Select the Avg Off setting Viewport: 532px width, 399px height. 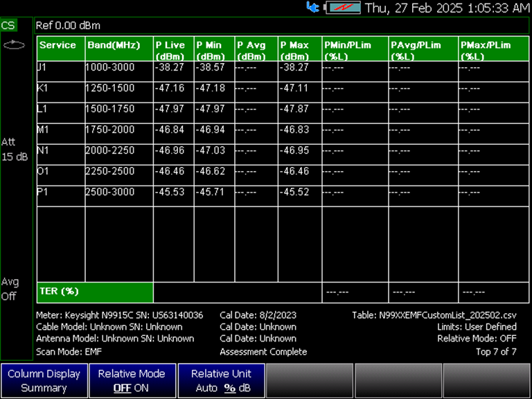click(10, 289)
